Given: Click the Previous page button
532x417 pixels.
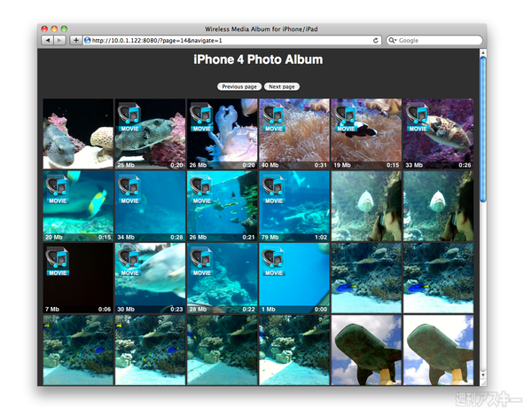Looking at the screenshot, I should (239, 87).
